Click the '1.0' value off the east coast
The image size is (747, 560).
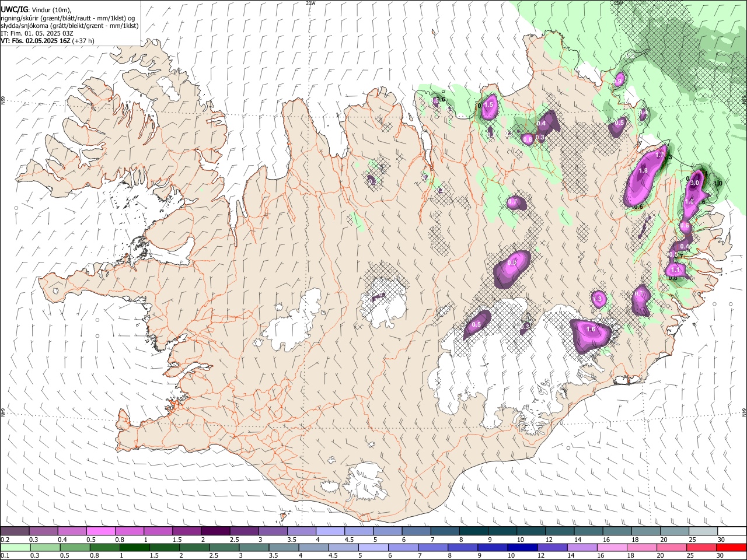tap(718, 183)
